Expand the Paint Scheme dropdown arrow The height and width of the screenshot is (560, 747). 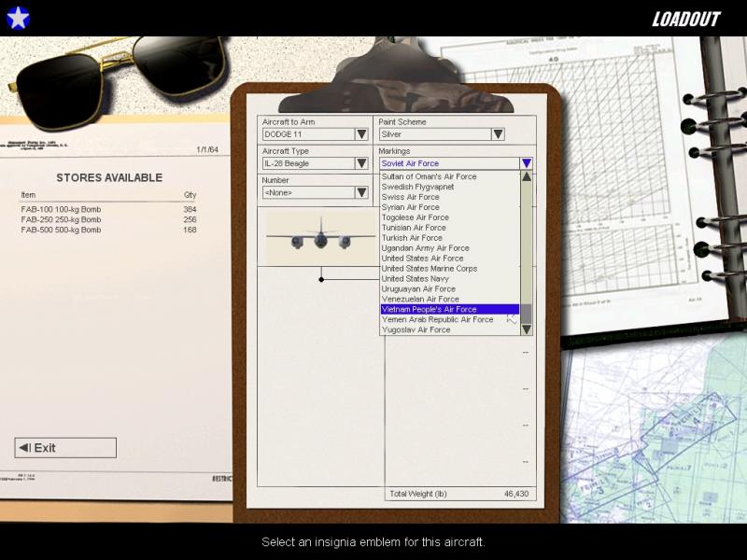[498, 134]
